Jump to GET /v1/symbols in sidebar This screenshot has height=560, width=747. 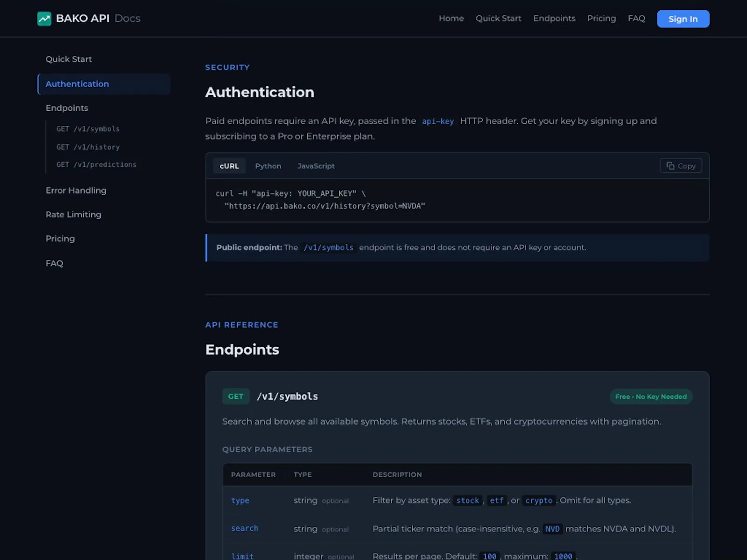(x=88, y=129)
